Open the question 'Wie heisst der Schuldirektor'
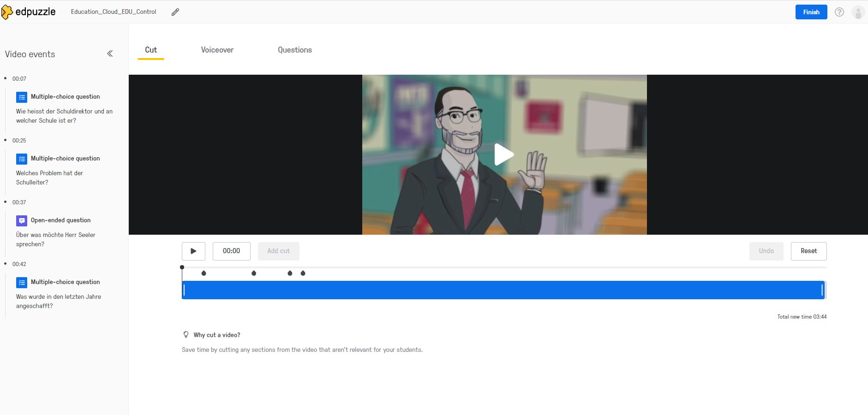This screenshot has height=415, width=868. 64,116
